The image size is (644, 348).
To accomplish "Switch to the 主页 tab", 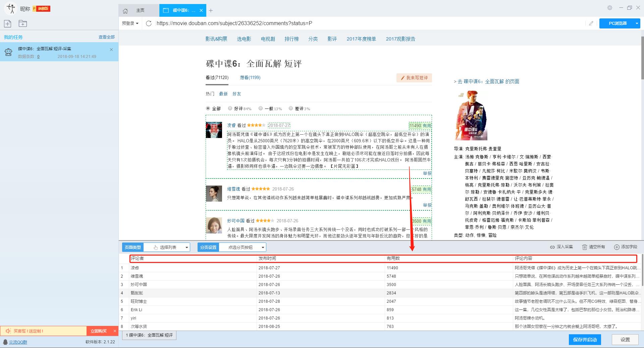I will tap(140, 10).
